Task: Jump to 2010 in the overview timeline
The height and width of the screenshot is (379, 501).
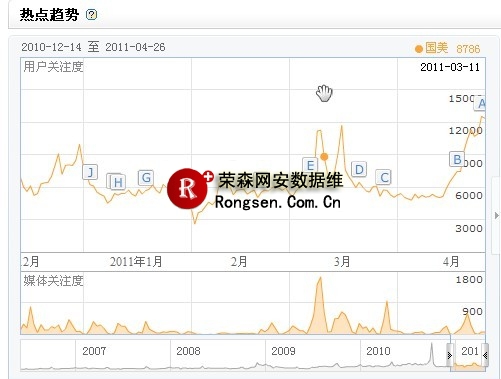Action: tap(378, 351)
